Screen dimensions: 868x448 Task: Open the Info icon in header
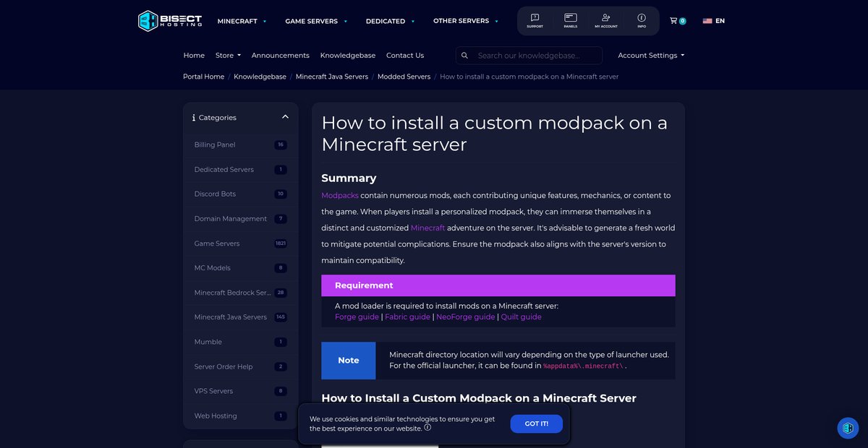click(642, 20)
